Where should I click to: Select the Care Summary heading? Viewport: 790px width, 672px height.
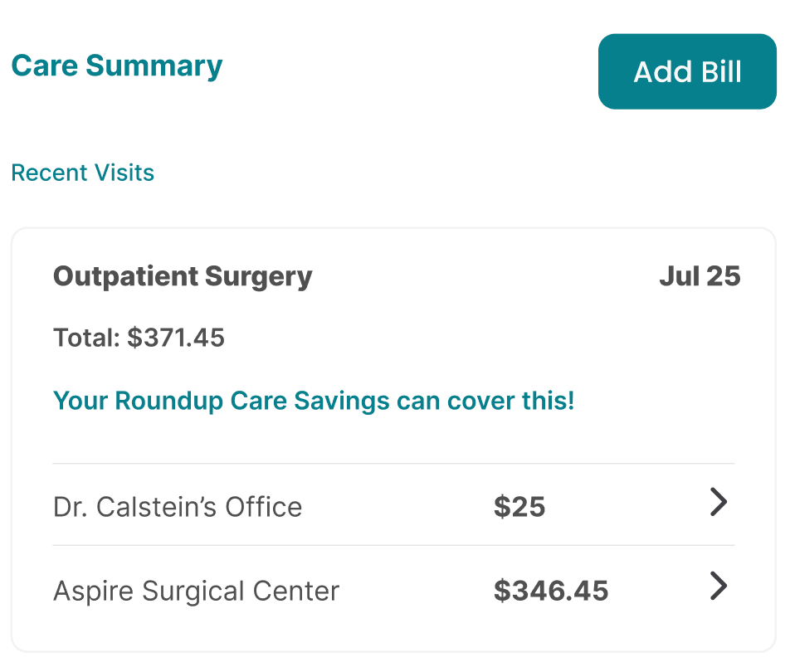[x=117, y=66]
